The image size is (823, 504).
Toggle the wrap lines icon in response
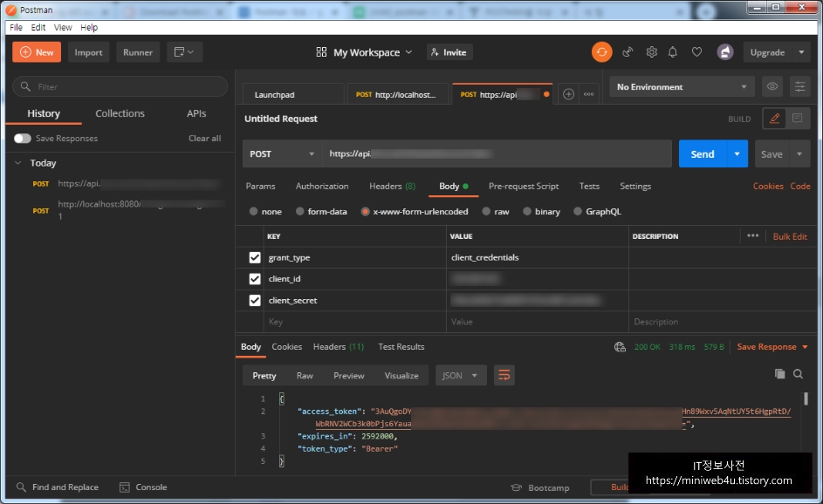[x=504, y=375]
